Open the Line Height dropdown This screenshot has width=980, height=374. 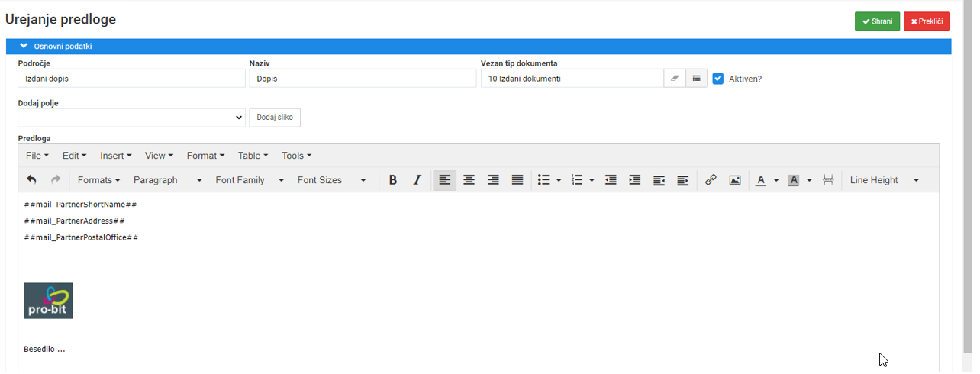[884, 180]
